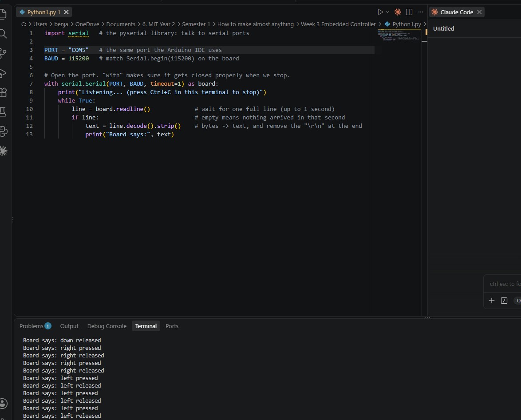Click 'while True:' on line 9

(x=77, y=100)
